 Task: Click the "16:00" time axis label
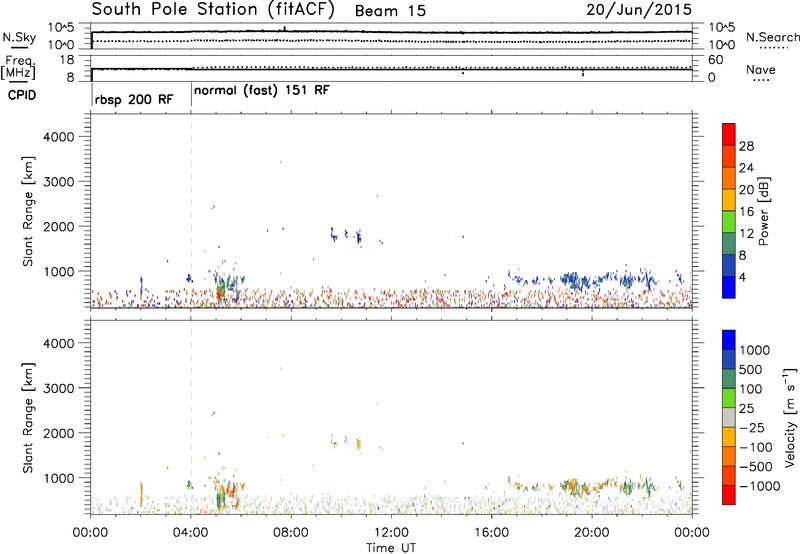tap(491, 533)
